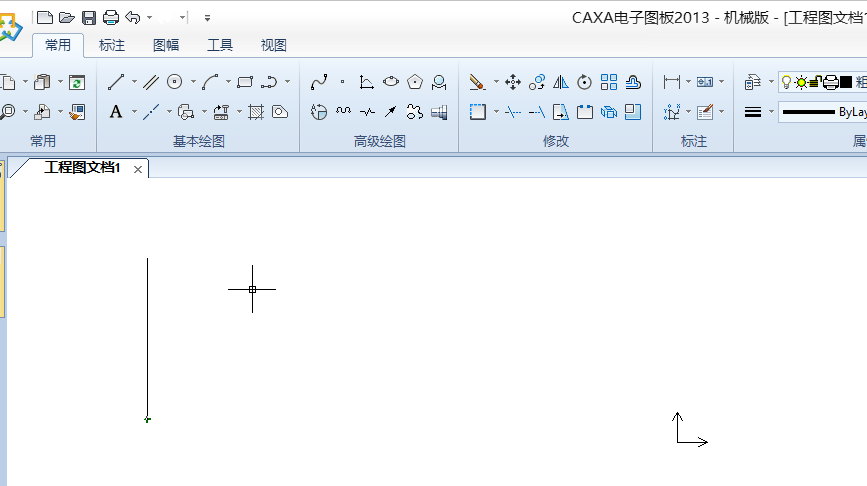867x486 pixels.
Task: Switch to the 常用 ribbon tab
Action: [x=58, y=45]
